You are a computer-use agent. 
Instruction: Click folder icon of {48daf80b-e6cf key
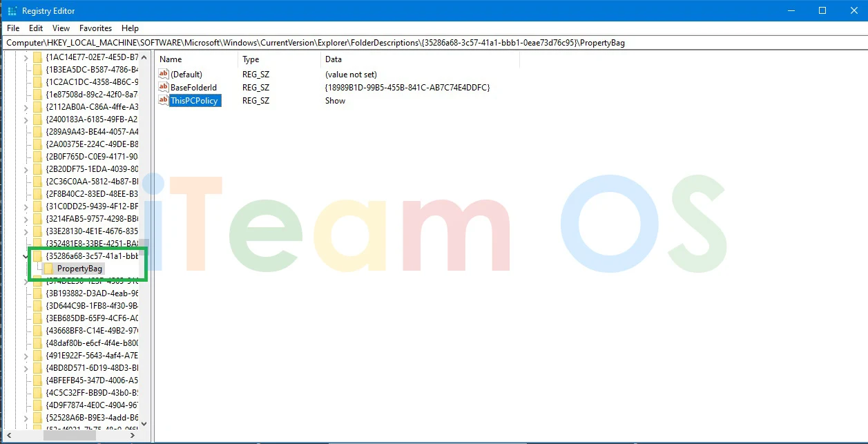[x=38, y=342]
